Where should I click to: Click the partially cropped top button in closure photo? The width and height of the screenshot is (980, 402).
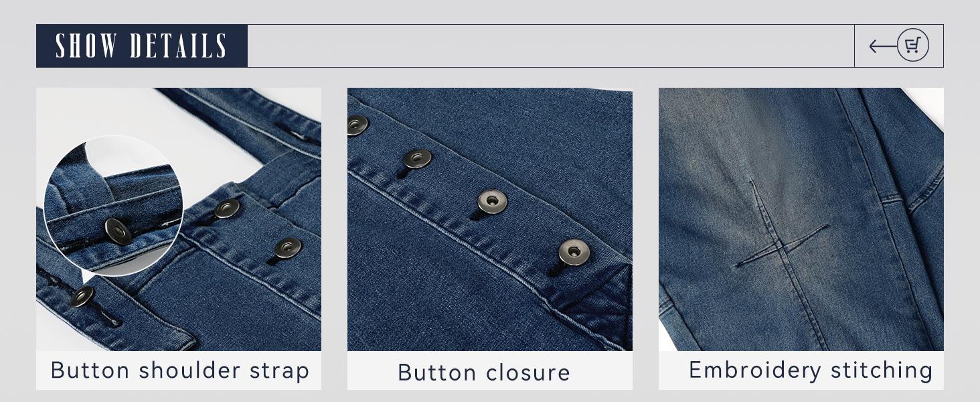357,125
